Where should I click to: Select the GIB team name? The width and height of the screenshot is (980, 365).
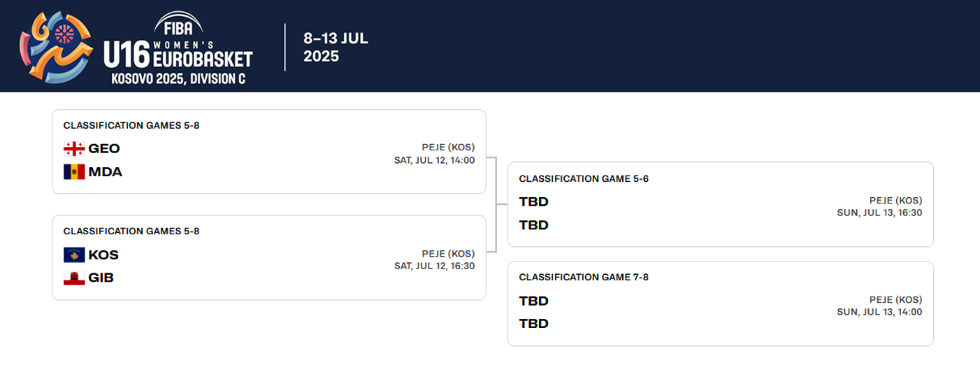pos(101,278)
